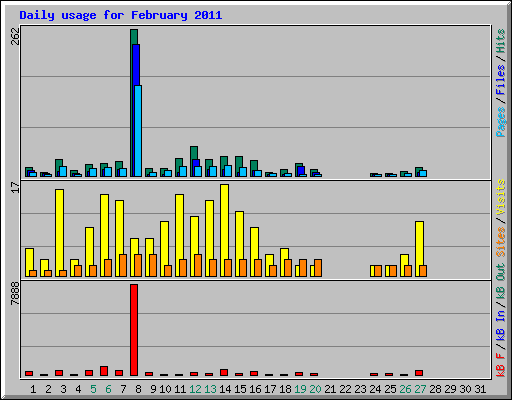Click the 'Files' legend label
The height and width of the screenshot is (400, 512).
pyautogui.click(x=501, y=80)
